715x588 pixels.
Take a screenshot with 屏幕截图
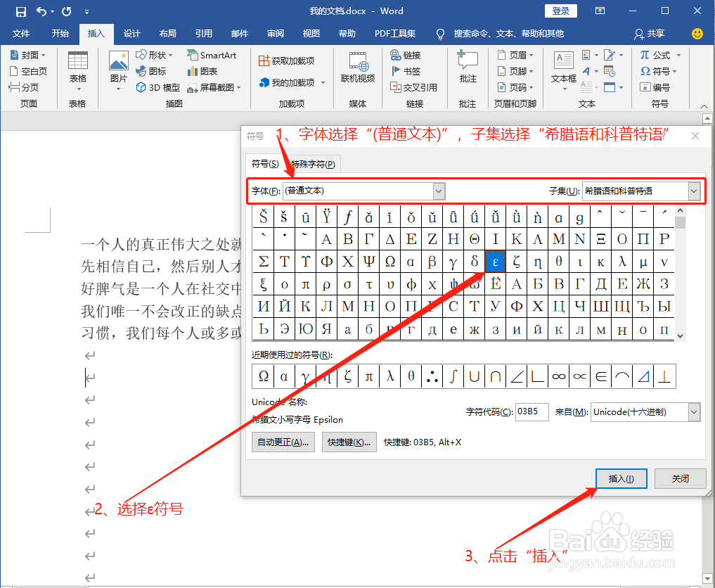pyautogui.click(x=214, y=87)
